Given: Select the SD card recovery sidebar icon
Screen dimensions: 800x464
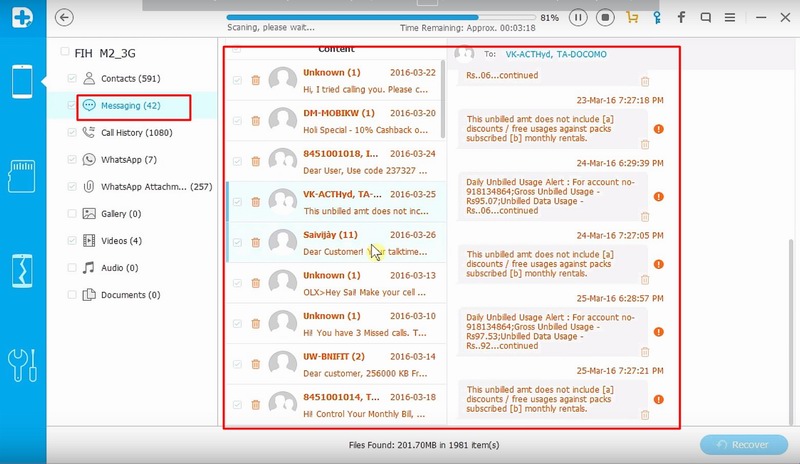Looking at the screenshot, I should pos(23,175).
